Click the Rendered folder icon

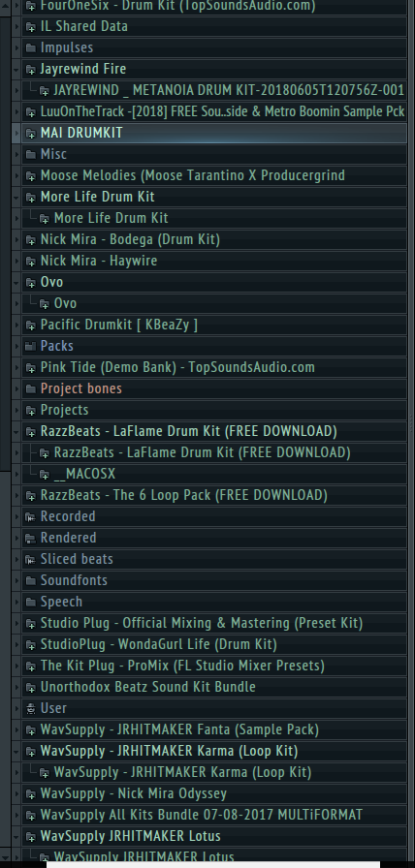click(x=30, y=538)
